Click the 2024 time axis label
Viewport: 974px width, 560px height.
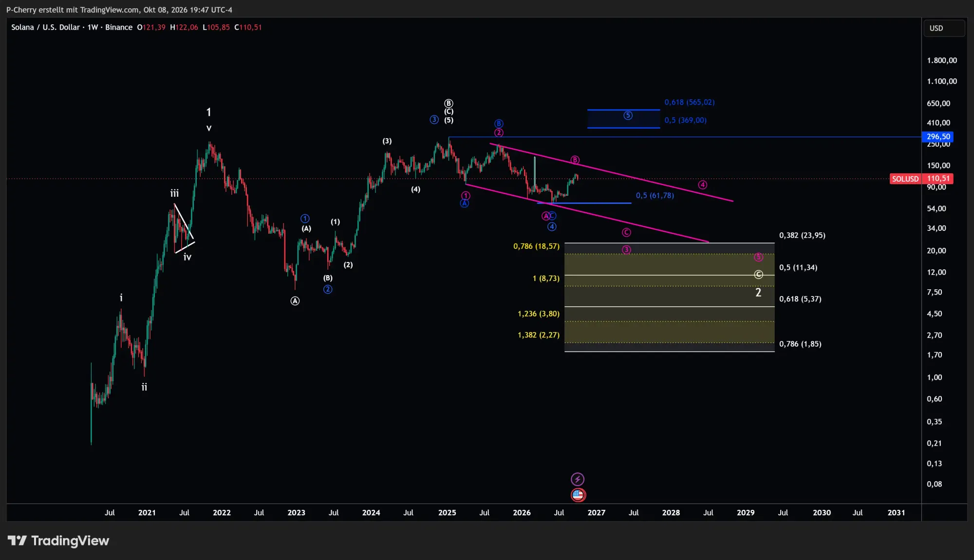tap(371, 513)
